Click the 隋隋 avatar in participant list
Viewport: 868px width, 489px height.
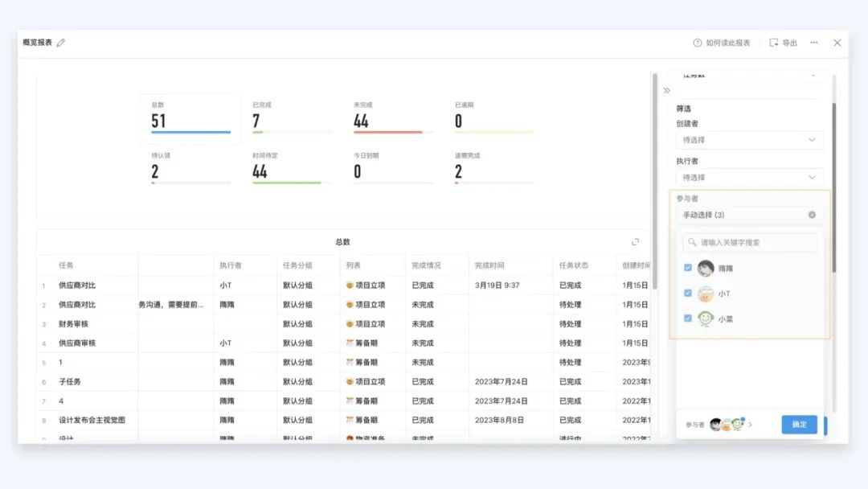[x=706, y=269]
